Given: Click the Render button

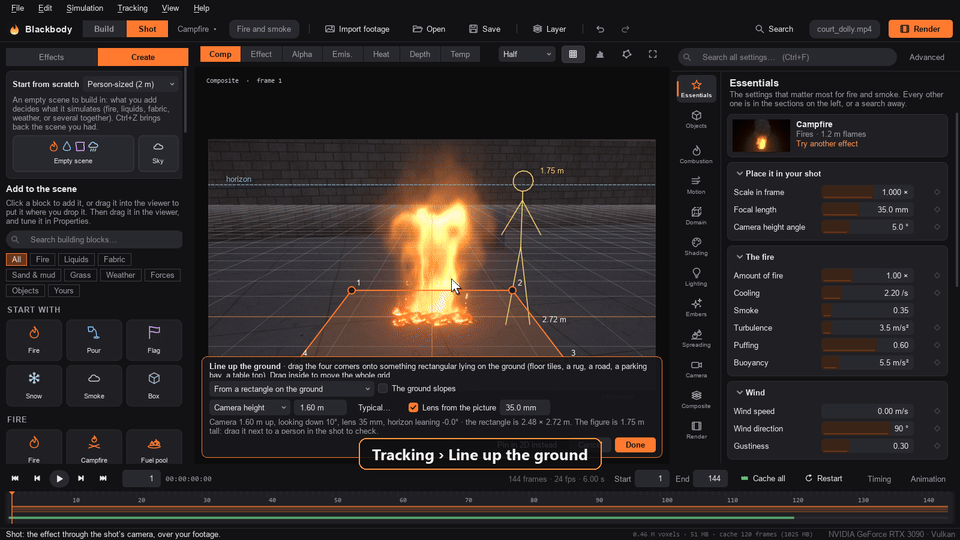Looking at the screenshot, I should point(920,29).
